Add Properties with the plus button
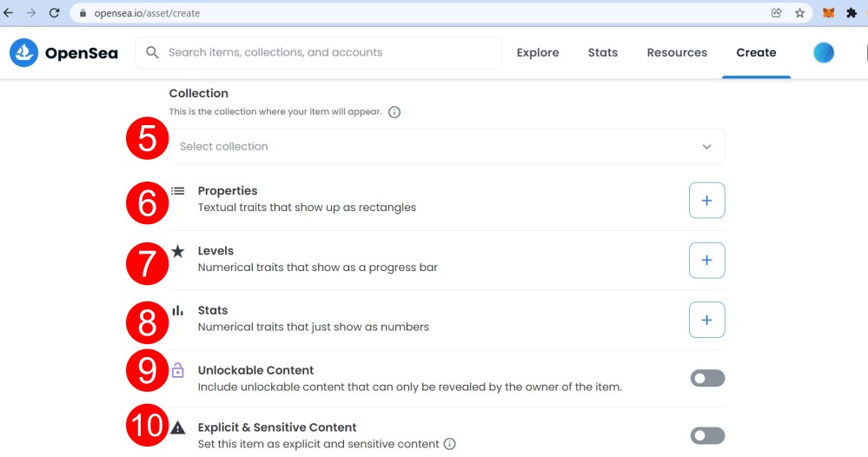Viewport: 868px width, 457px height. (x=707, y=201)
